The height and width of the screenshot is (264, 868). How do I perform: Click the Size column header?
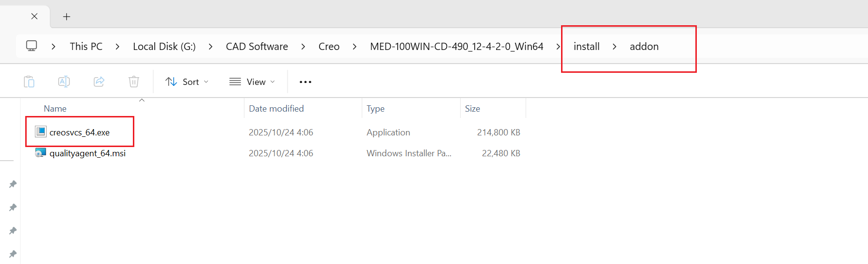(472, 109)
